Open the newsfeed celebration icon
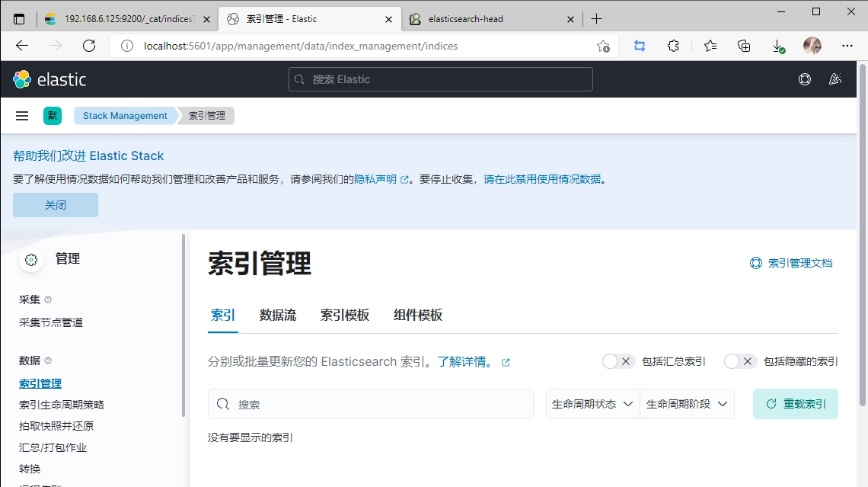The image size is (868, 487). pyautogui.click(x=835, y=79)
